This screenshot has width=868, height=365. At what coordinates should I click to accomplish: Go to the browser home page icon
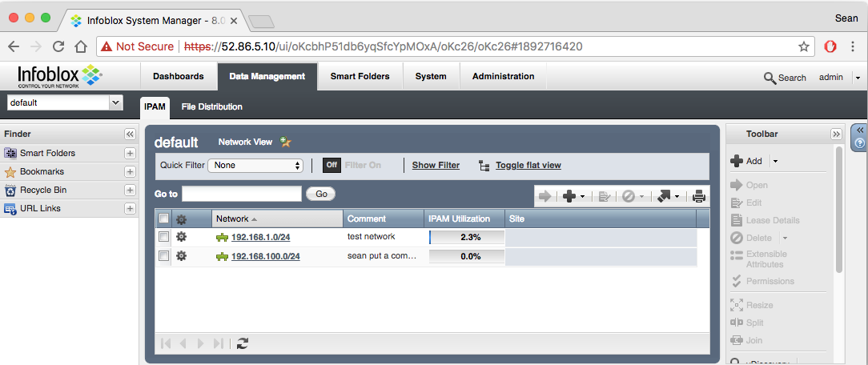point(81,46)
